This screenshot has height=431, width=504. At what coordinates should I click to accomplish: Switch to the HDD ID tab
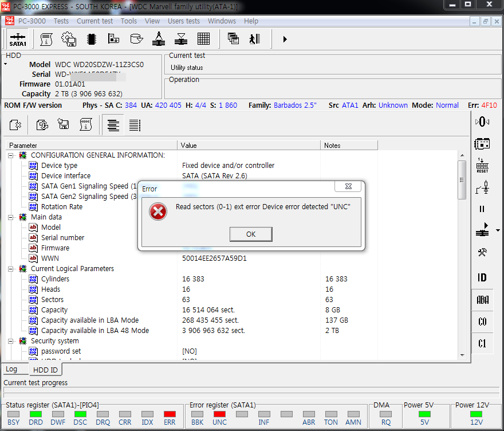pyautogui.click(x=45, y=370)
